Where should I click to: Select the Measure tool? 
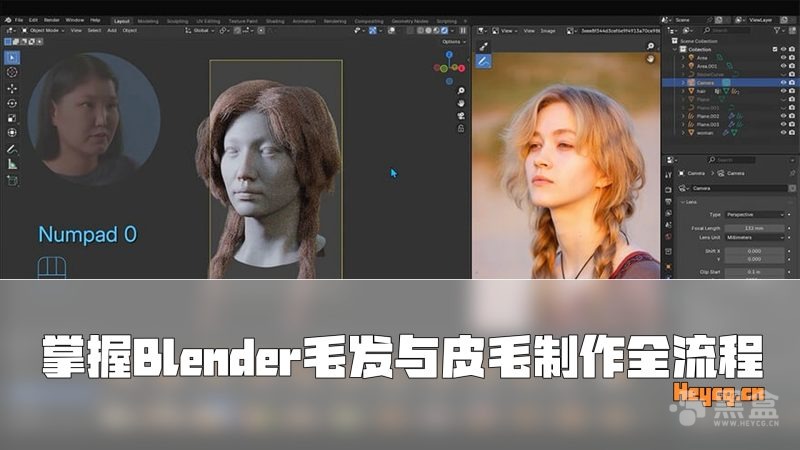click(12, 164)
